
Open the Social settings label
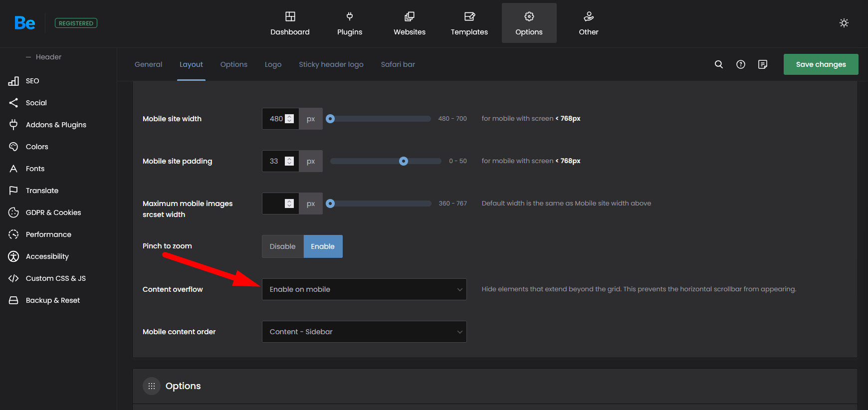click(36, 103)
